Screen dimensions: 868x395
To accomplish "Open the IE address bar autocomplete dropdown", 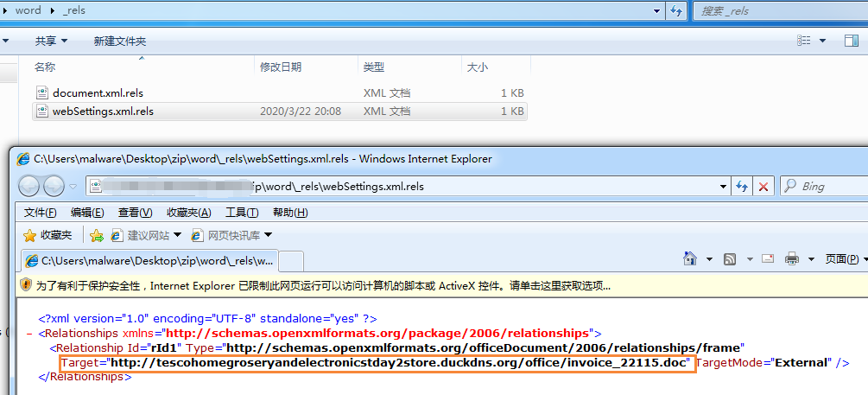I will pos(723,187).
